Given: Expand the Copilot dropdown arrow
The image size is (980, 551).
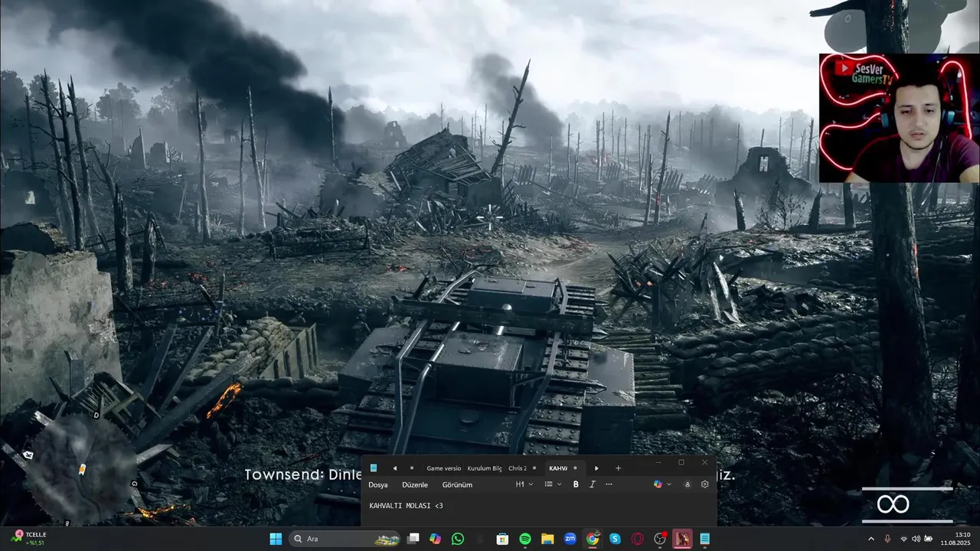Looking at the screenshot, I should (x=669, y=484).
